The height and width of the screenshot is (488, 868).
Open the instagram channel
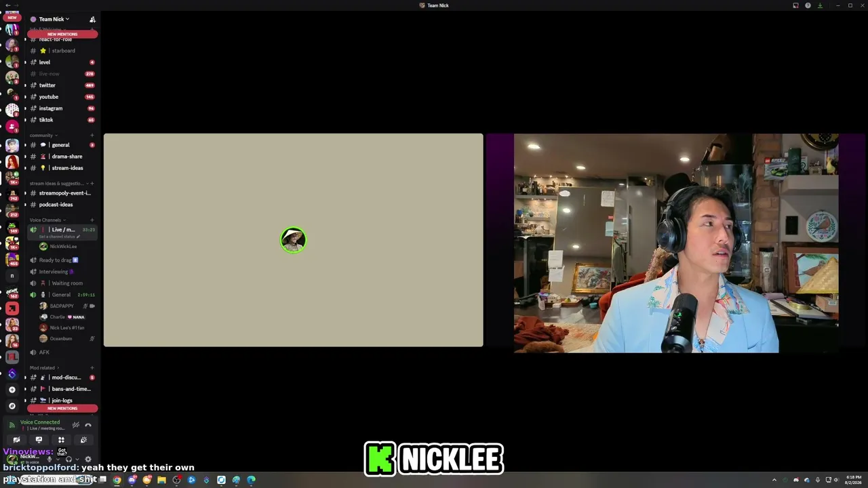[x=62, y=108]
